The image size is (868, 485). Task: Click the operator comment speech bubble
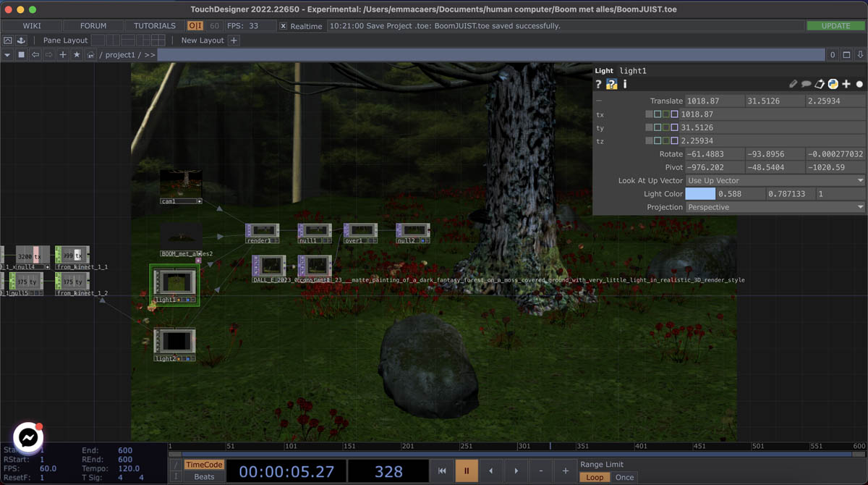pyautogui.click(x=806, y=84)
